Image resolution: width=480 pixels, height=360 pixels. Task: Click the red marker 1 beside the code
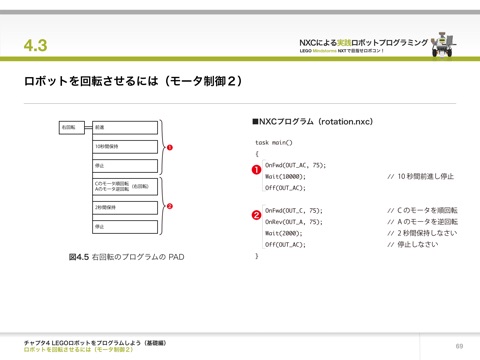tap(256, 170)
